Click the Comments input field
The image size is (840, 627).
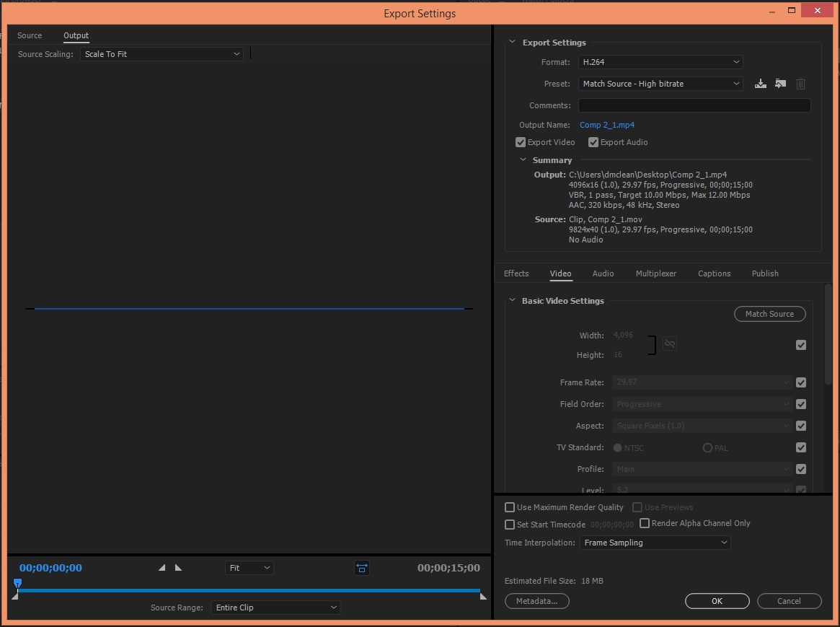click(694, 105)
